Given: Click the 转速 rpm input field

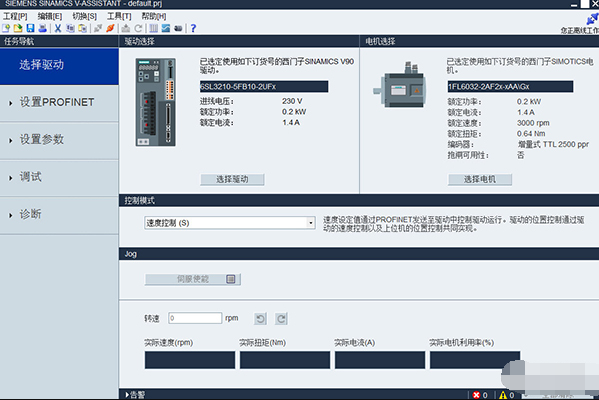Looking at the screenshot, I should click(x=195, y=318).
